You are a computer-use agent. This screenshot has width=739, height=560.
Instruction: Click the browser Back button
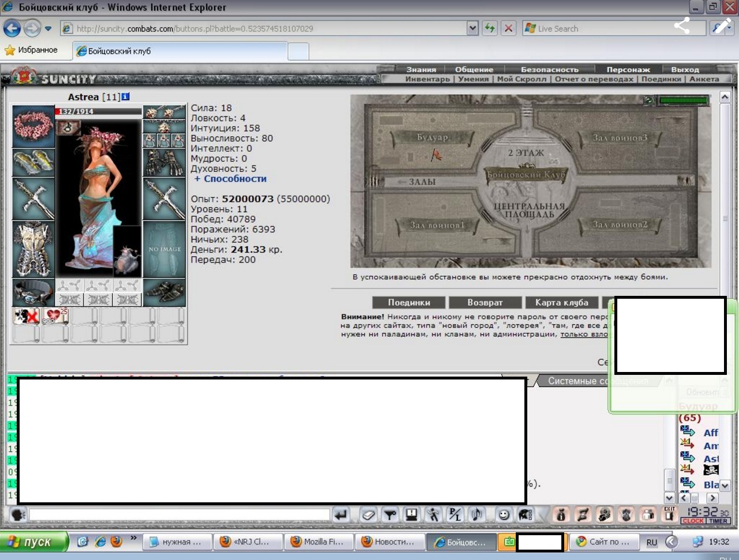point(12,28)
